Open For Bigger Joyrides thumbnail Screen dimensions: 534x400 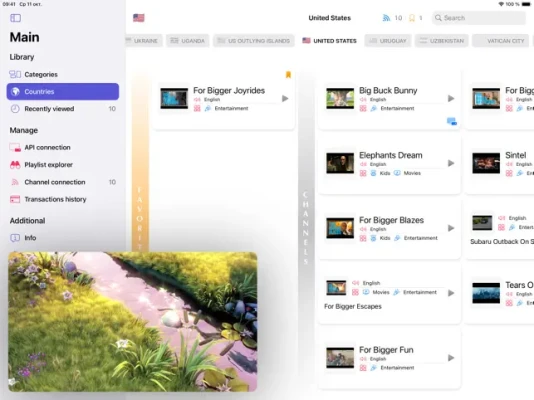[174, 98]
